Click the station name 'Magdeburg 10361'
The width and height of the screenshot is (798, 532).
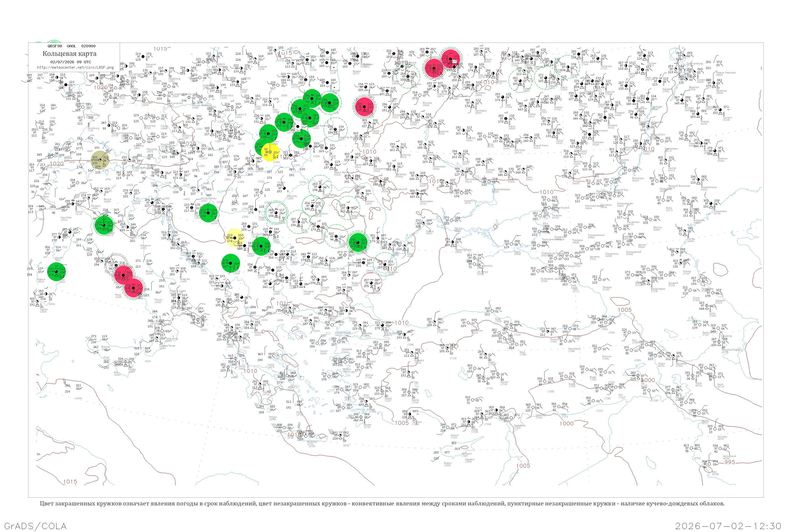click(x=174, y=80)
